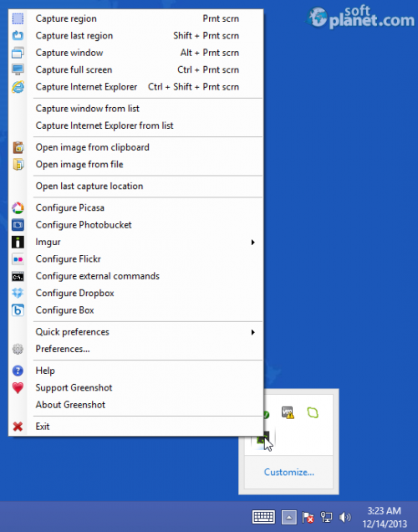Open the Imgur menu entry
Screen dimensions: 418x532
(x=136, y=242)
